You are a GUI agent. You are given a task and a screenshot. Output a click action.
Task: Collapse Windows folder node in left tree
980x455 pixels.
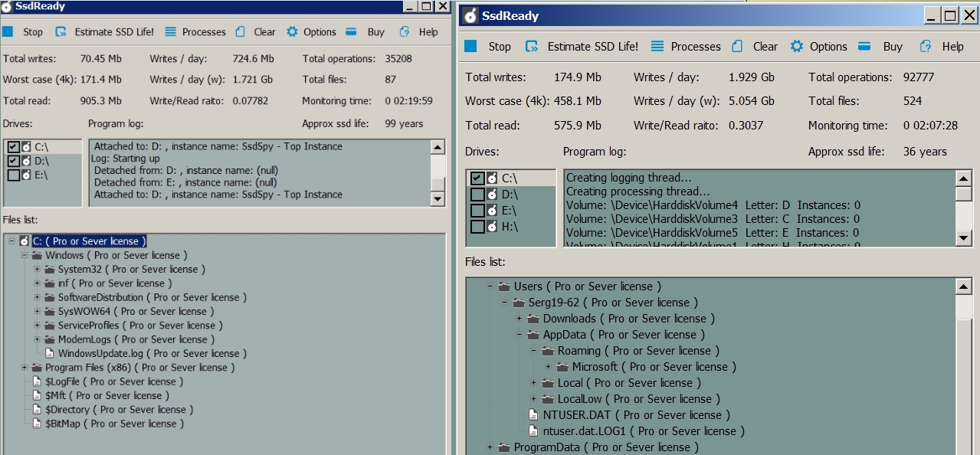(24, 255)
